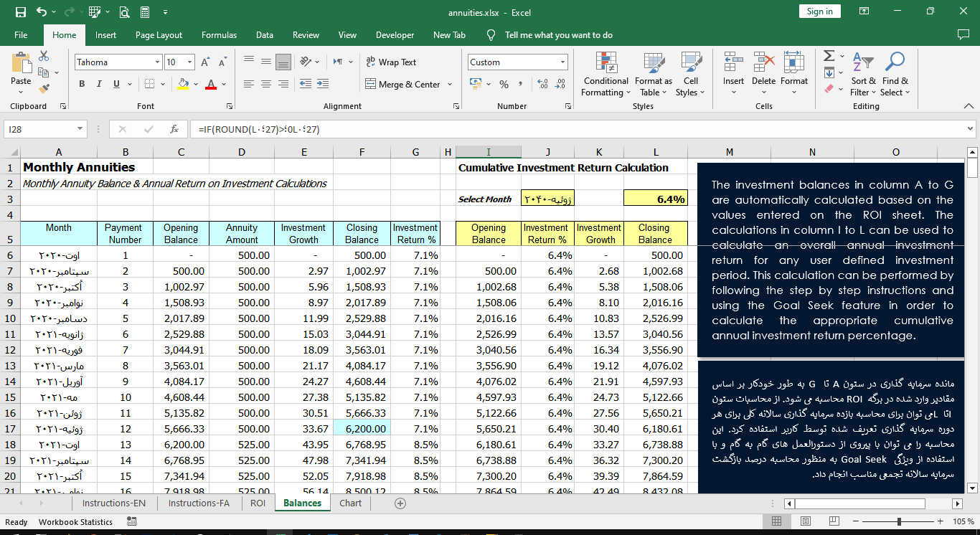Viewport: 980px width, 535px height.
Task: Click the Insert Function fx button
Action: 174,129
